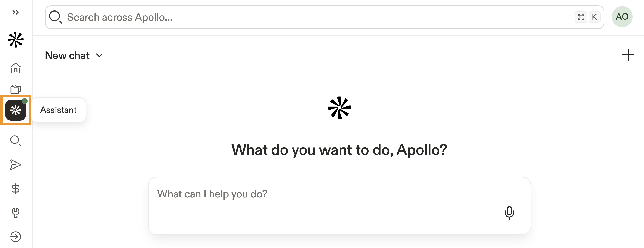Click the plug icon in the sidebar

(16, 213)
